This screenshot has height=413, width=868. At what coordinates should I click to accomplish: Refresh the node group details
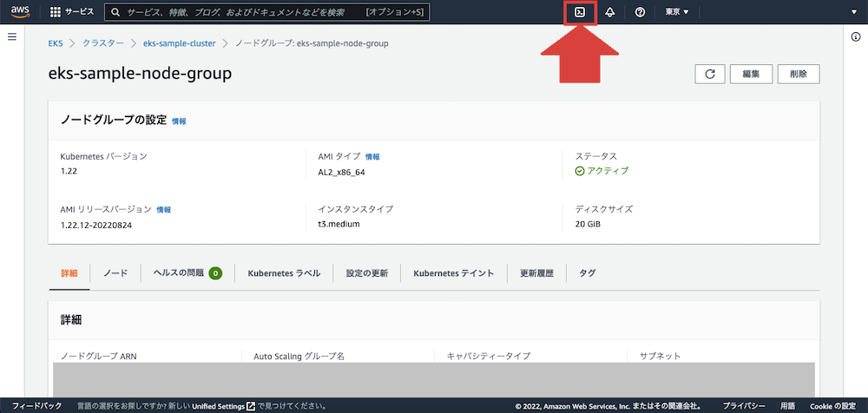pyautogui.click(x=709, y=74)
